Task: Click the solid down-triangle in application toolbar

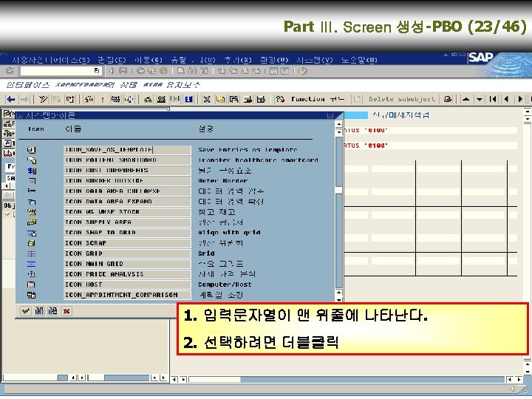Action: (479, 99)
